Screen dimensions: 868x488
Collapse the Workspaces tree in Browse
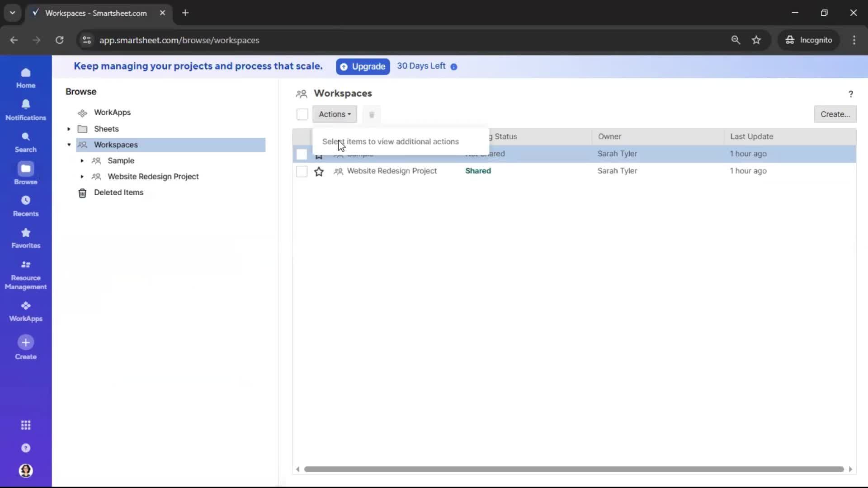pyautogui.click(x=69, y=145)
